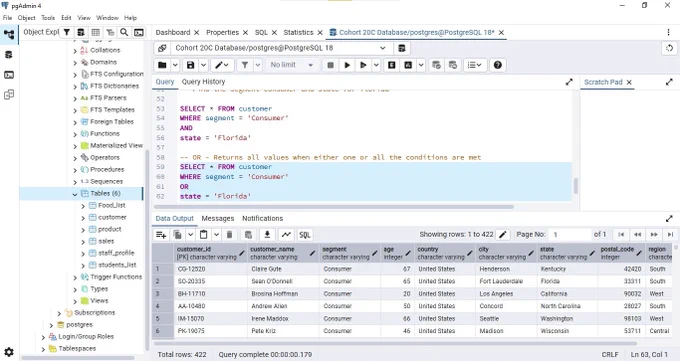Screen dimensions: 680x361
Task: Click the Open File folder icon
Action: (x=162, y=65)
